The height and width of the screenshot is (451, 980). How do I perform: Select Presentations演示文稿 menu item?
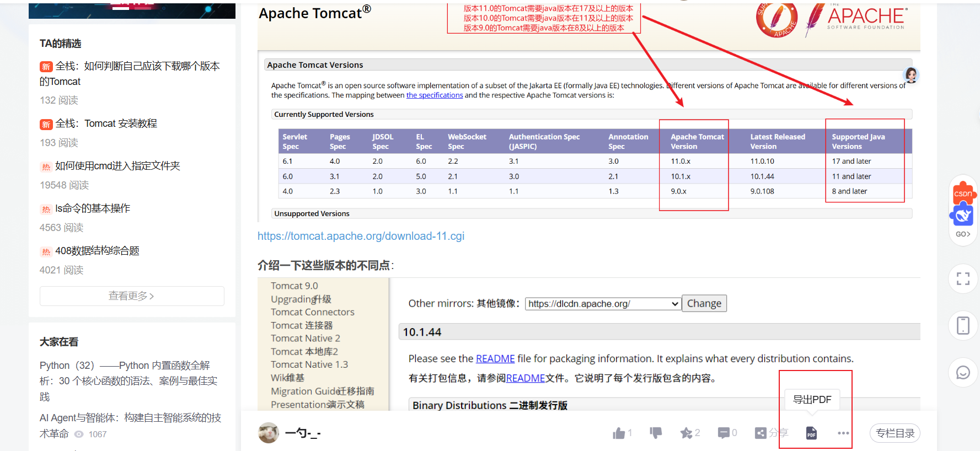tap(318, 404)
